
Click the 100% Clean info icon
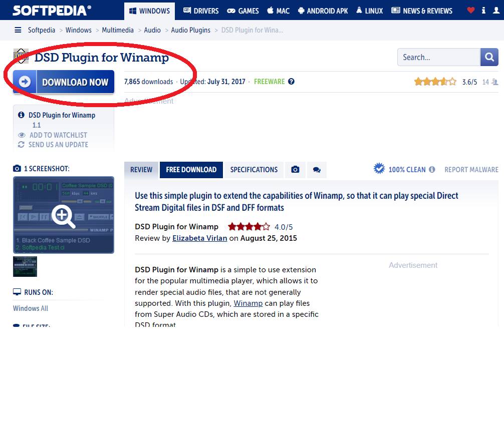click(432, 169)
